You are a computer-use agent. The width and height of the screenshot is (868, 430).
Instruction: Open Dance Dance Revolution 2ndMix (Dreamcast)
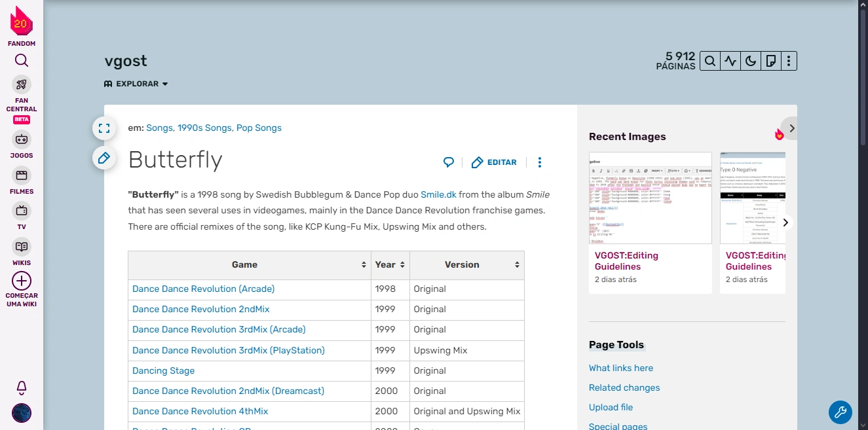coord(228,391)
